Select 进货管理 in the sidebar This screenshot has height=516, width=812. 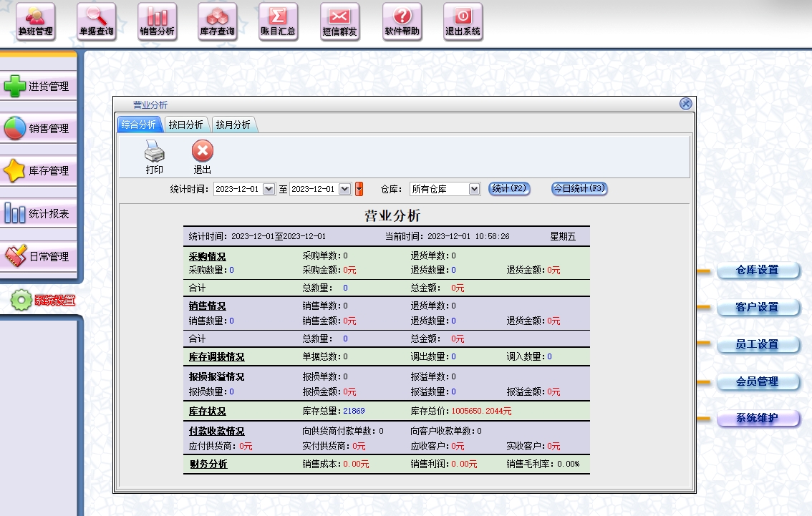point(39,87)
